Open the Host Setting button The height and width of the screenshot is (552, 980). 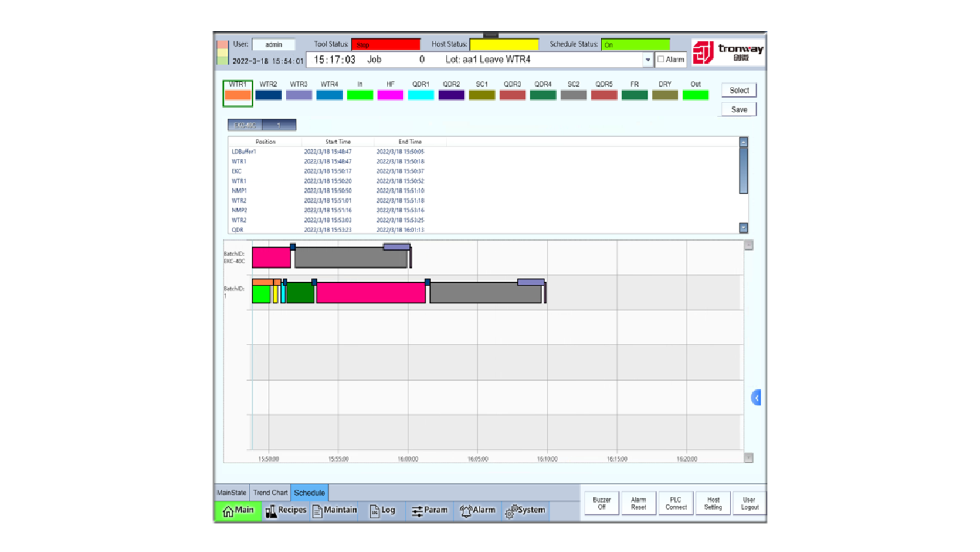[x=713, y=503]
